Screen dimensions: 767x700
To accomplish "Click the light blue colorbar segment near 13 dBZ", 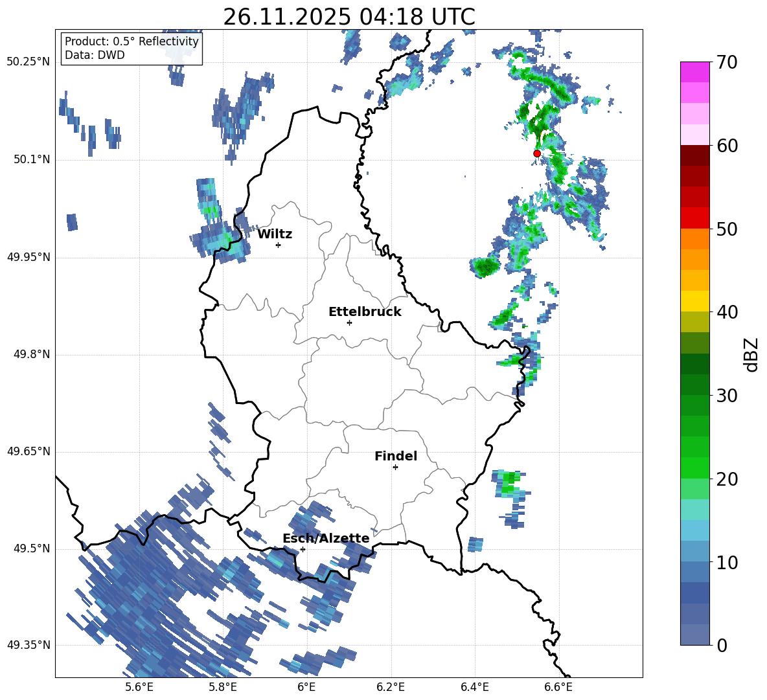I will (694, 531).
